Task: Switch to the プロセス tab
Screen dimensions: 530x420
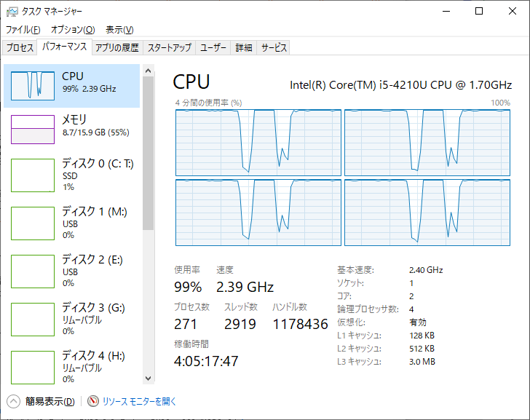Action: [20, 47]
